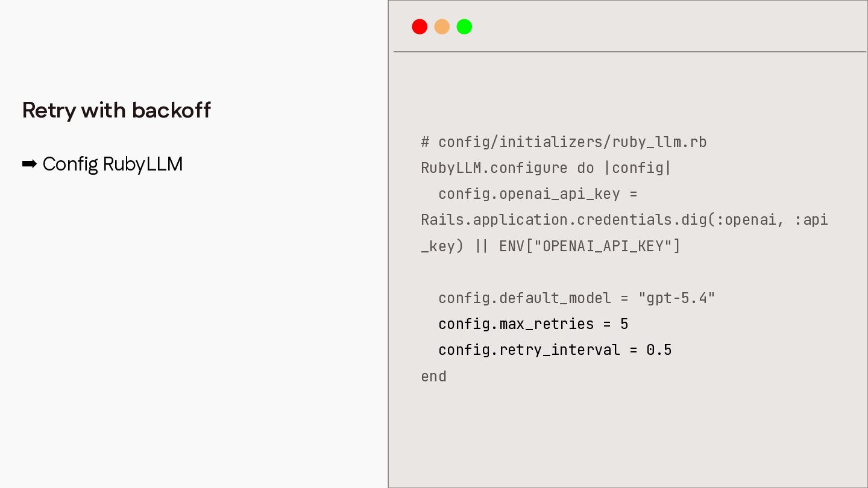Click the highlighted config.max_retries line

tap(533, 324)
